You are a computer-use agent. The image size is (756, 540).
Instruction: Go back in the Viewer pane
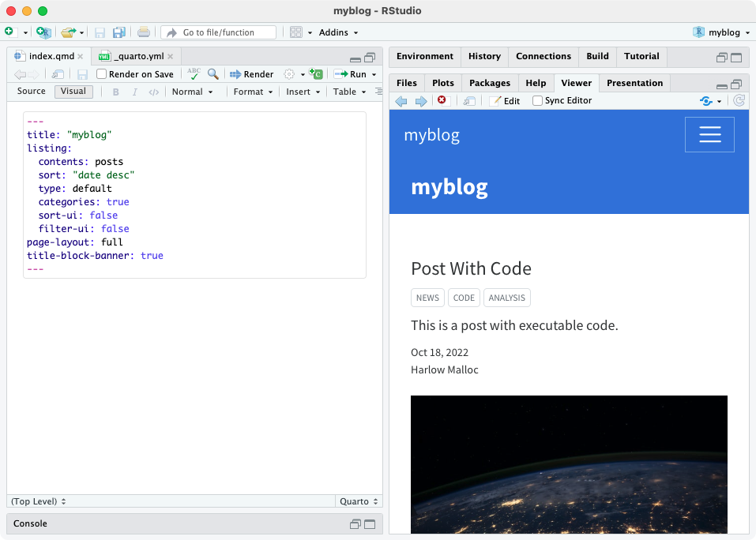[401, 101]
